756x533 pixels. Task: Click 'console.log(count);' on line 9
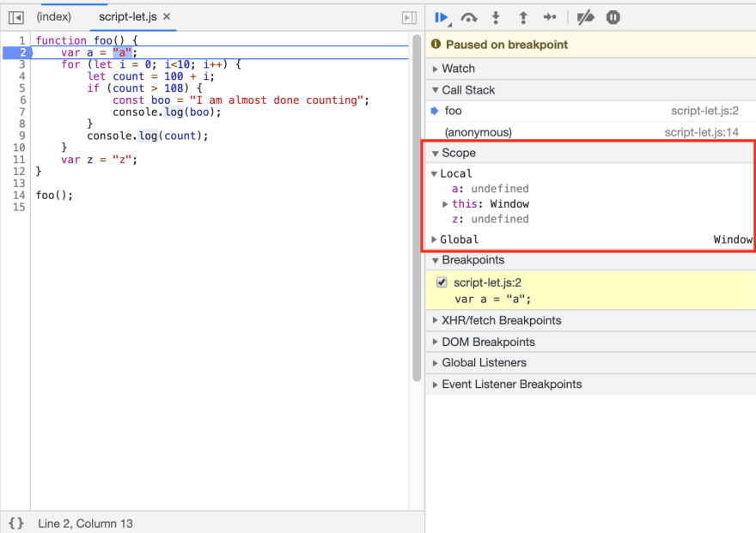tap(148, 136)
